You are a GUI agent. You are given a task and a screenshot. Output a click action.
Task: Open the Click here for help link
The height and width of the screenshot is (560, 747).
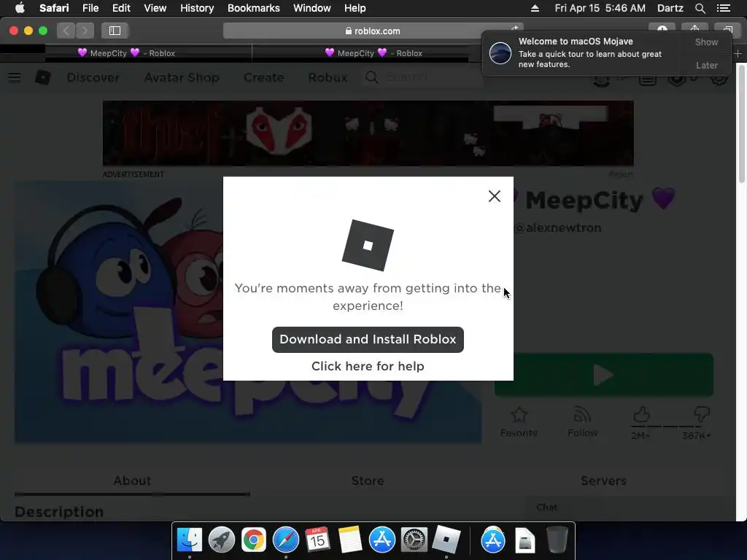click(368, 366)
